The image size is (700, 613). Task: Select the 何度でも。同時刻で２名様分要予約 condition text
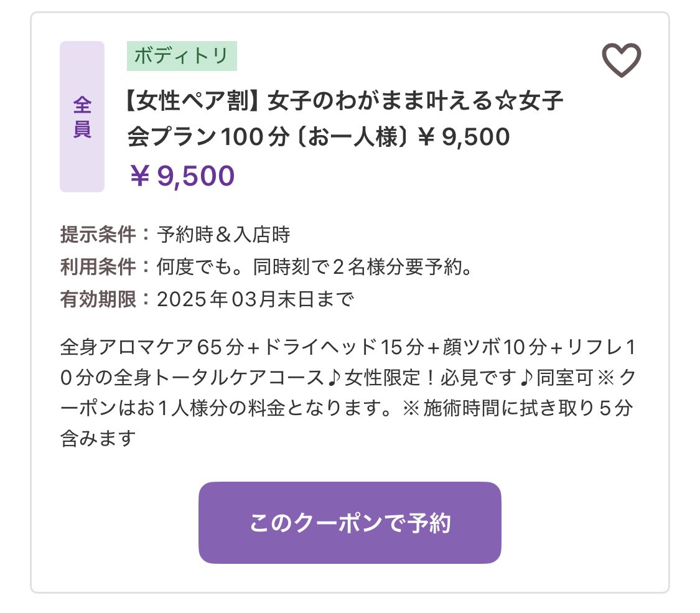(x=314, y=266)
